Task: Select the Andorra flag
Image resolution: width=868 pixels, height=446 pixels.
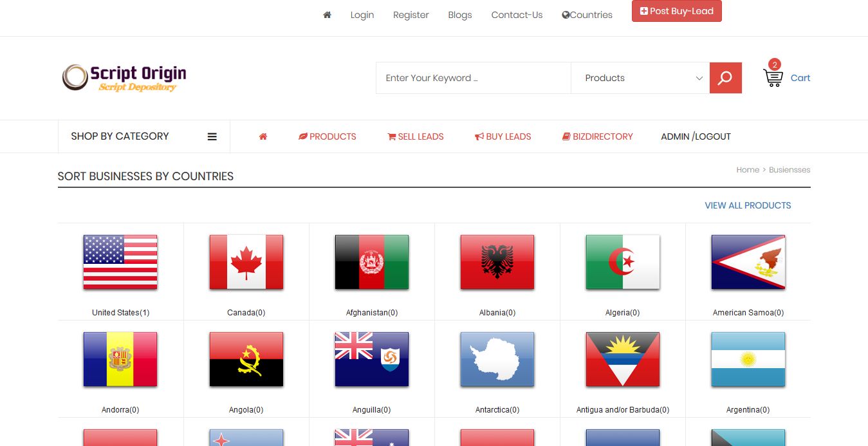Action: [x=120, y=359]
